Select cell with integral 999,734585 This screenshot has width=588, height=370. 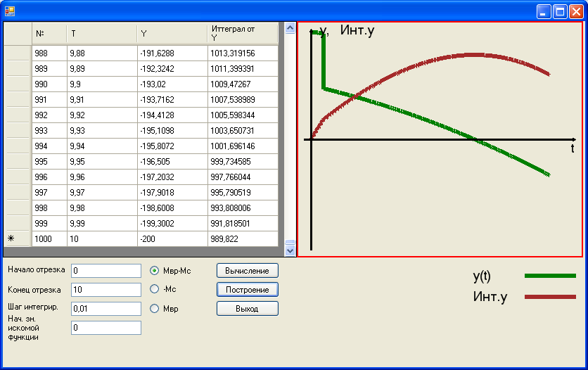pos(243,162)
